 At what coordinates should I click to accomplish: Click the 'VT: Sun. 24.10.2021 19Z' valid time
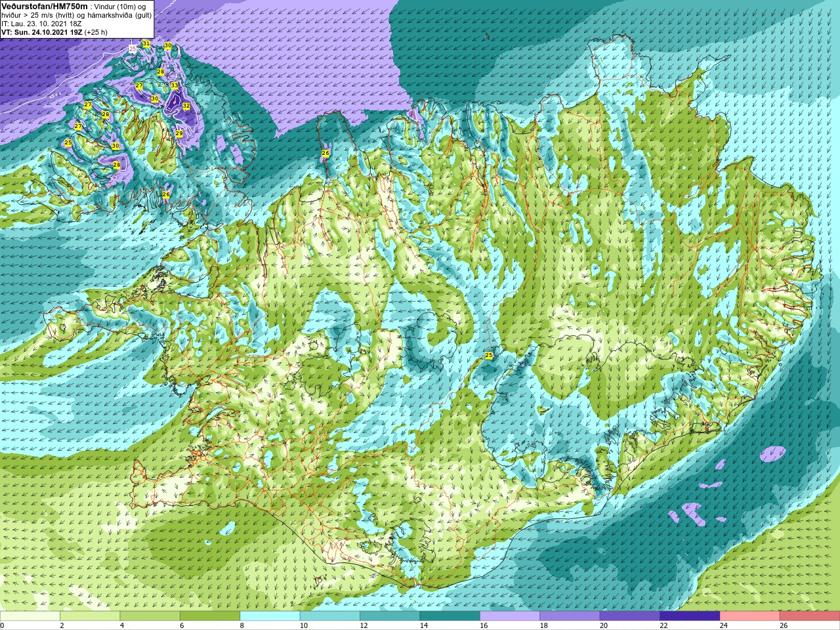click(x=41, y=31)
